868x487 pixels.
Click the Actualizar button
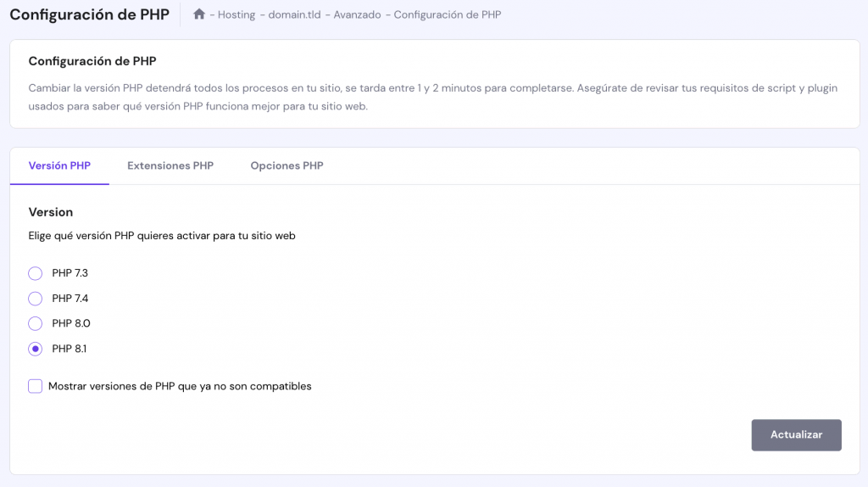coord(796,435)
